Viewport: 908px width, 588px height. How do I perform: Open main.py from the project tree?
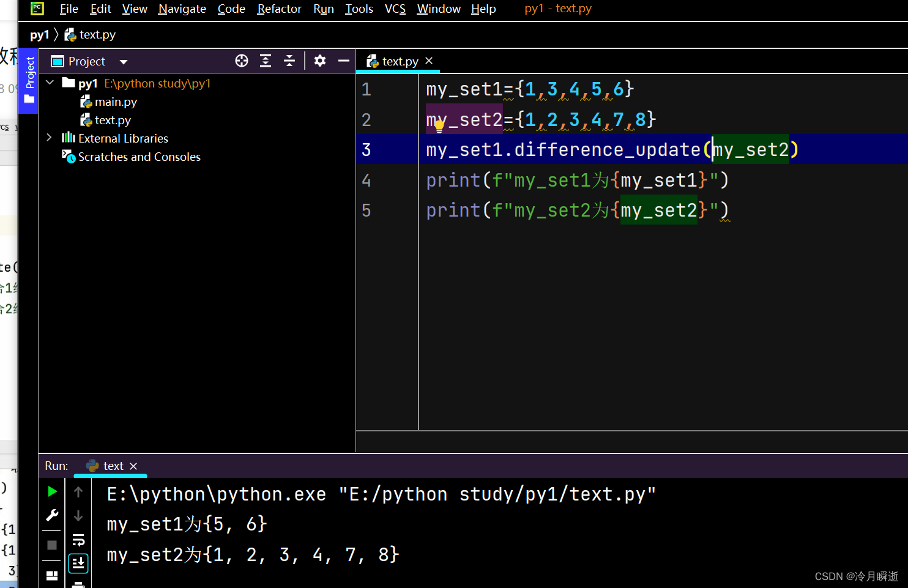click(115, 102)
